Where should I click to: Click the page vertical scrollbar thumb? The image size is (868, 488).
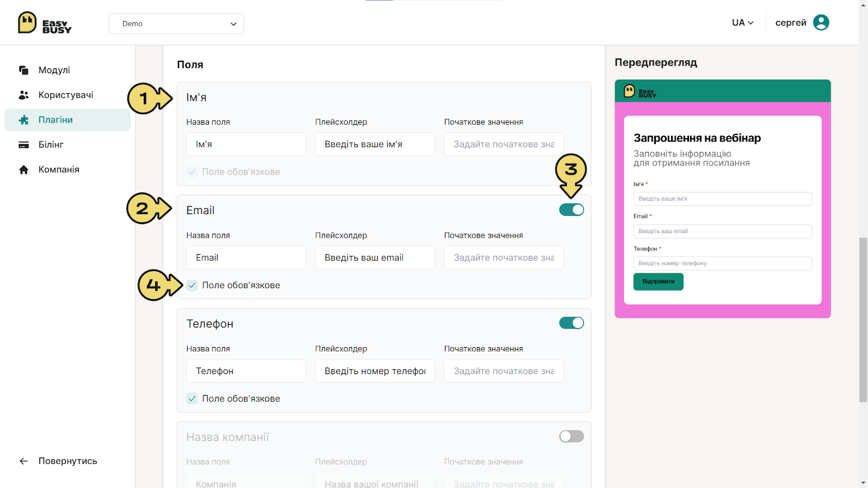tap(863, 320)
